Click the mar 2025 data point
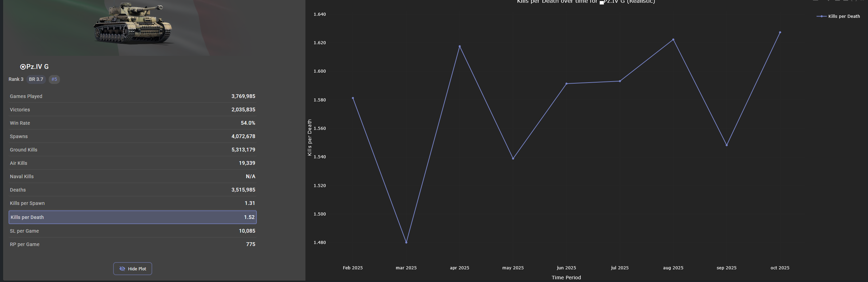This screenshot has width=868, height=282. (x=406, y=242)
